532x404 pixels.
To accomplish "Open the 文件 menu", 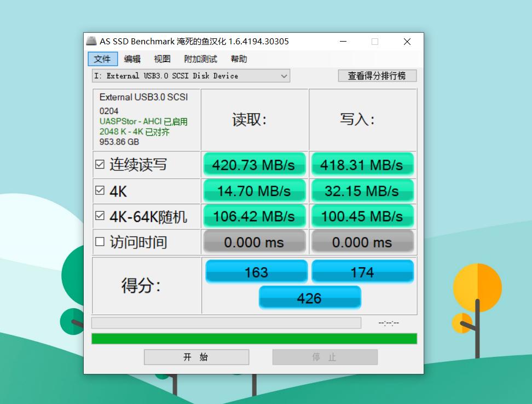I will click(102, 59).
